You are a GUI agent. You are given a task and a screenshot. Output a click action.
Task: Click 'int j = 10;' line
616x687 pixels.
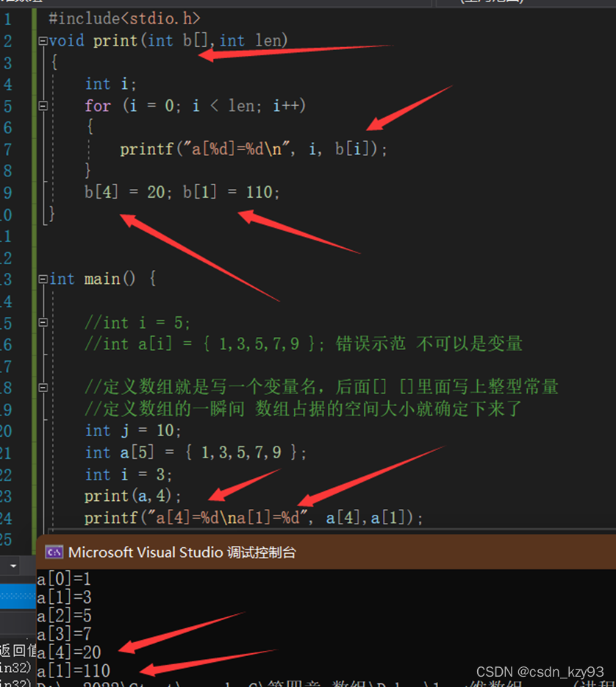tap(132, 431)
